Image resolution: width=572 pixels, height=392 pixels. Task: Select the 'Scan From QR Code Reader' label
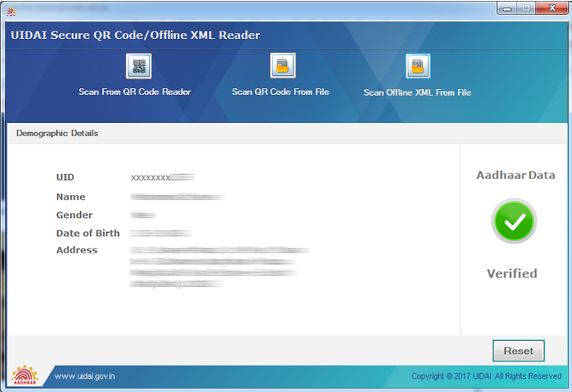135,92
